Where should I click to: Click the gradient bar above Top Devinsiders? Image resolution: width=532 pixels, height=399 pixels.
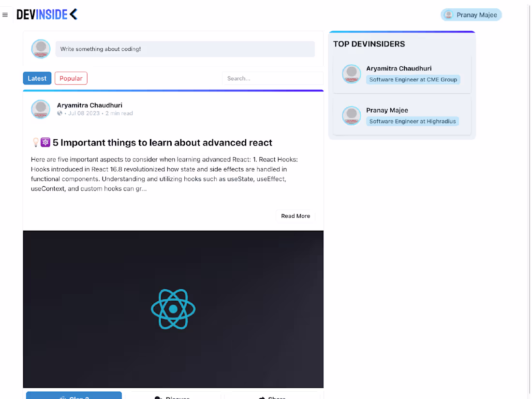click(x=402, y=31)
